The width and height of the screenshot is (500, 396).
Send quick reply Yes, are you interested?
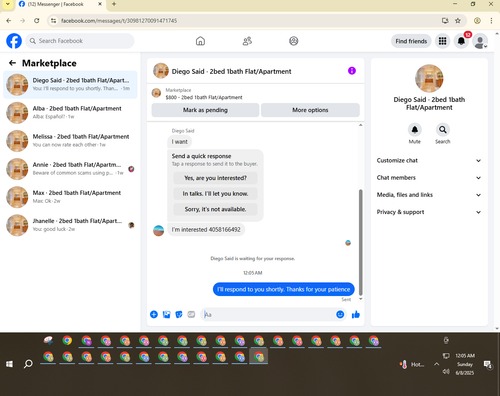[215, 178]
